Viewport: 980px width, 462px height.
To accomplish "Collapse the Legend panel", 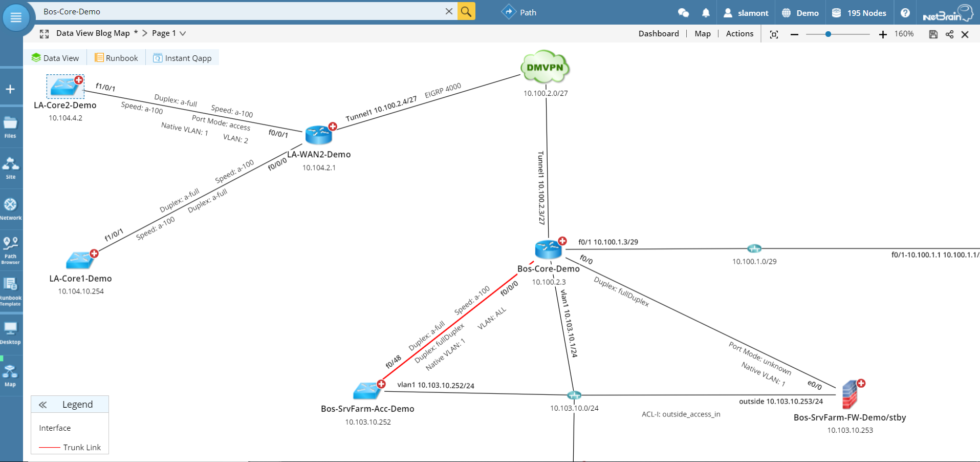I will click(43, 404).
